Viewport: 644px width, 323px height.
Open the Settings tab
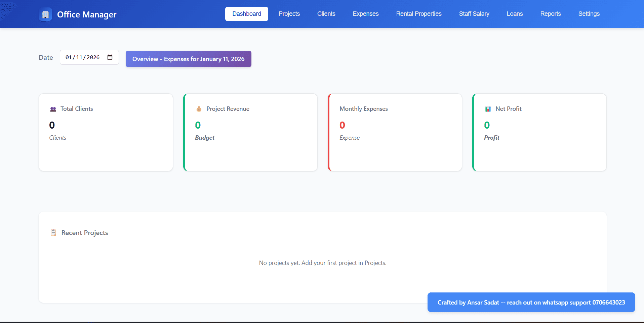point(589,14)
